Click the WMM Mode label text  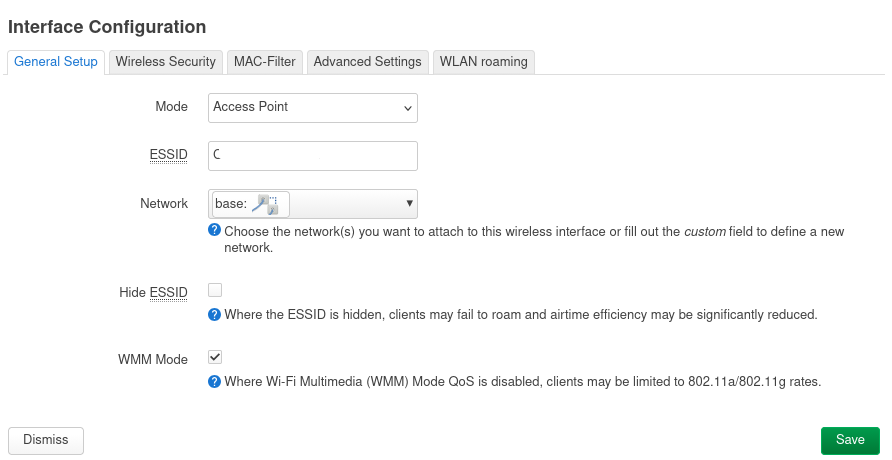pos(153,359)
